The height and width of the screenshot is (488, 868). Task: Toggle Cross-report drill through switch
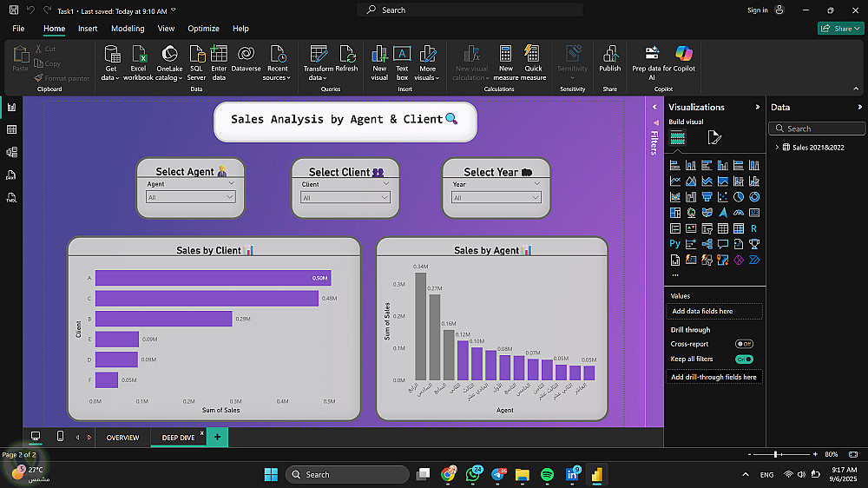[x=744, y=344]
